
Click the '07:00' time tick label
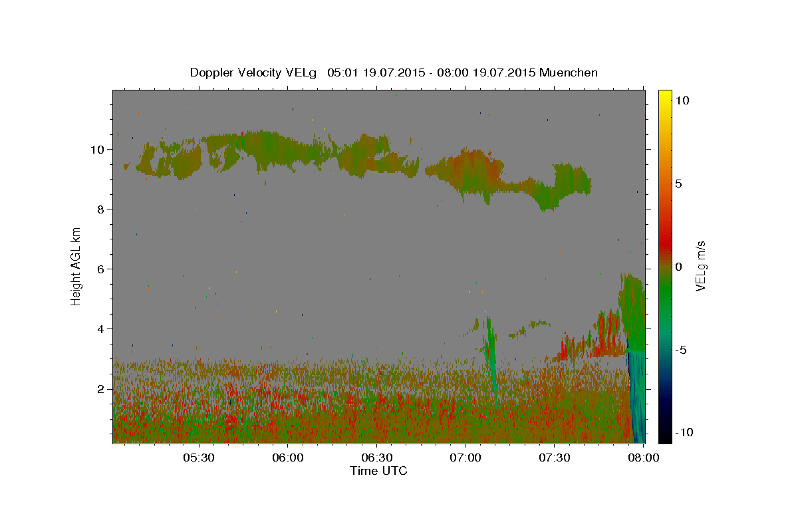tap(466, 458)
